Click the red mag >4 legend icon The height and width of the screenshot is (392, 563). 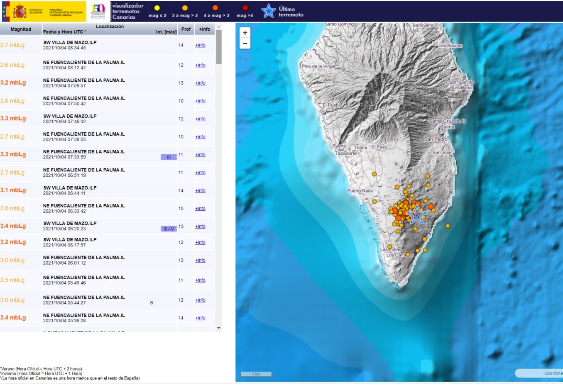[x=245, y=8]
